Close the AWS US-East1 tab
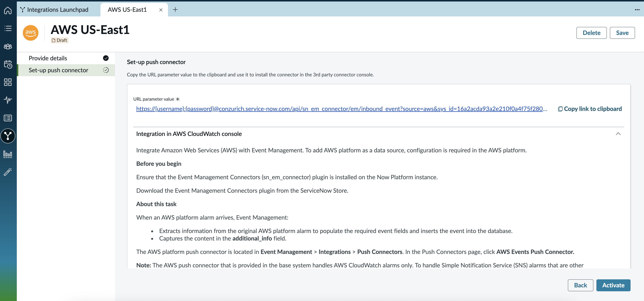644x301 pixels. 161,10
